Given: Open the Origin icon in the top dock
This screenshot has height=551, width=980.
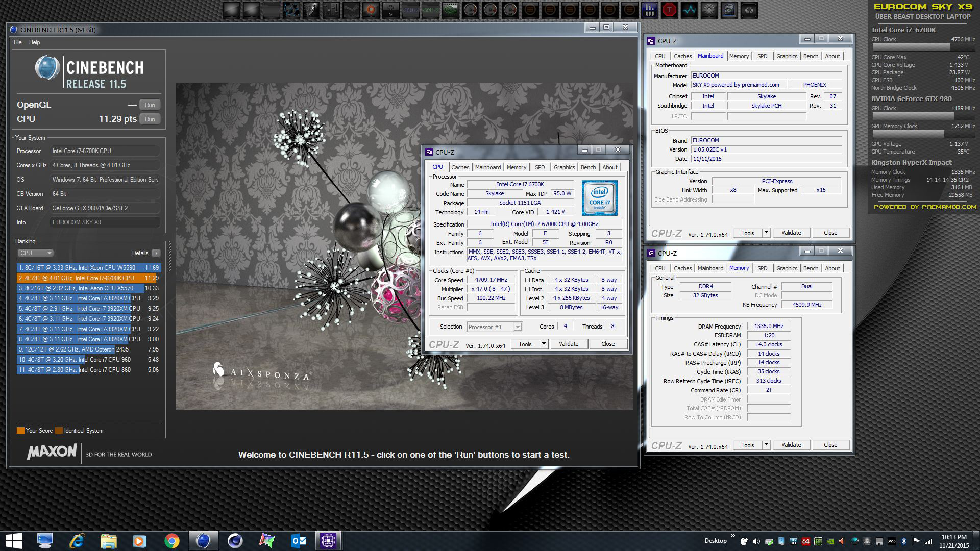Looking at the screenshot, I should [x=371, y=10].
